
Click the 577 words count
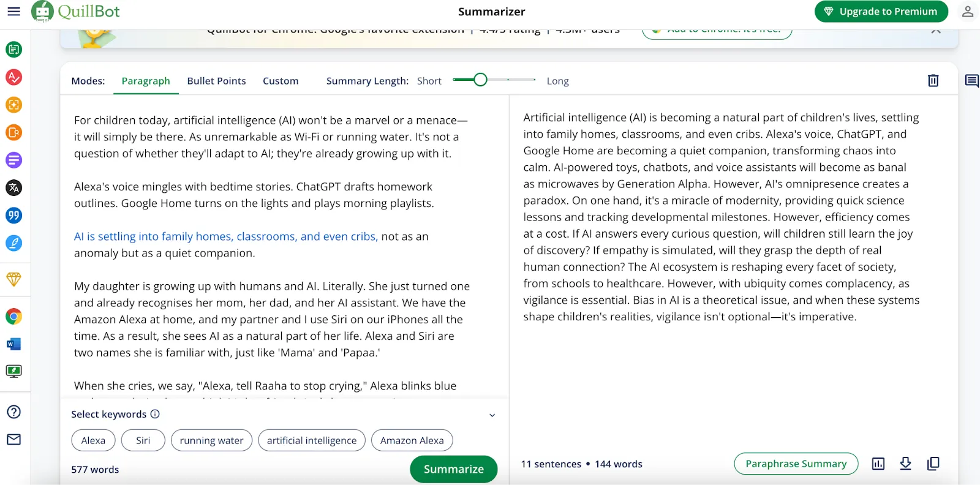[x=95, y=470]
